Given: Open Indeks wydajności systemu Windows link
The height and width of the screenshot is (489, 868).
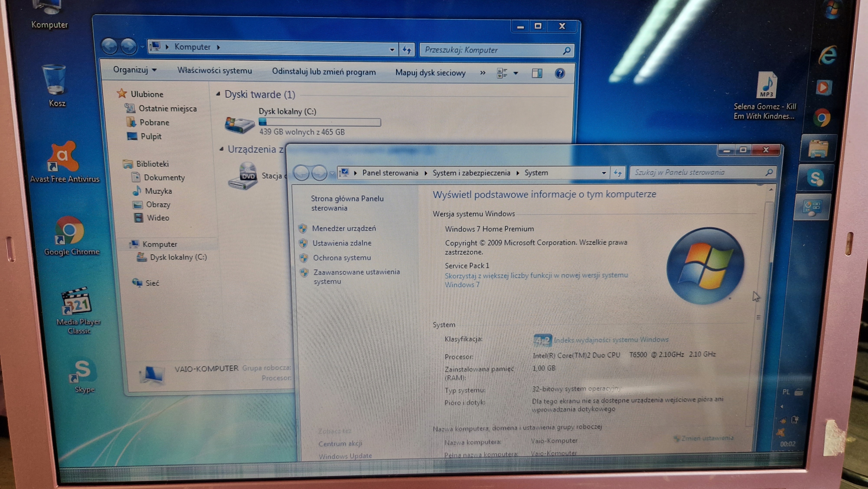Looking at the screenshot, I should pos(611,340).
